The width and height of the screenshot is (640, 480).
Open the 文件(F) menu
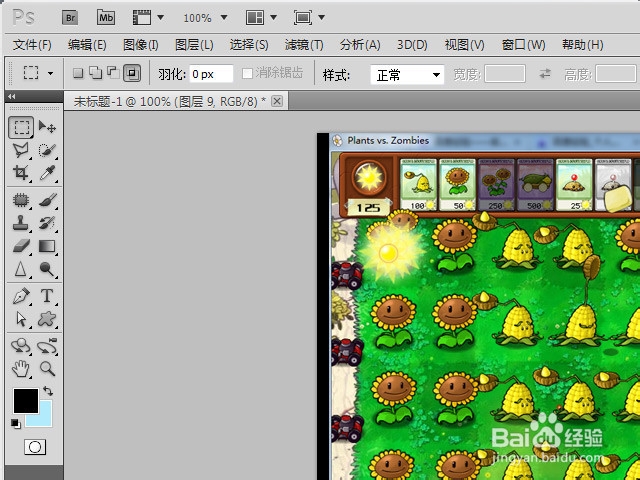(32, 44)
